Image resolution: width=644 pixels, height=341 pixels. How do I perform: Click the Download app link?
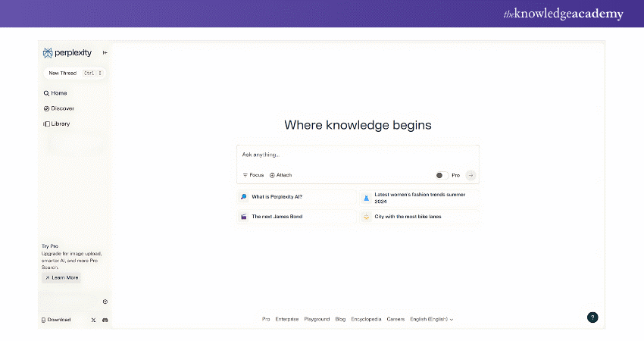tap(56, 320)
